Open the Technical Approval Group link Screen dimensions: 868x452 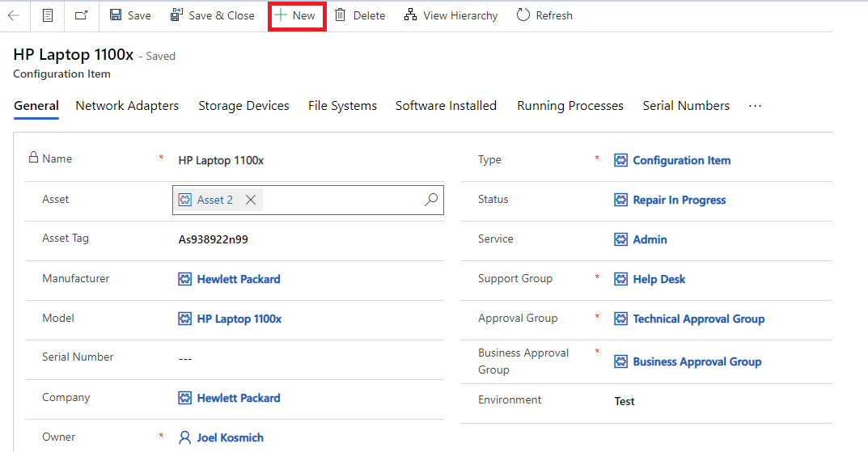[699, 319]
